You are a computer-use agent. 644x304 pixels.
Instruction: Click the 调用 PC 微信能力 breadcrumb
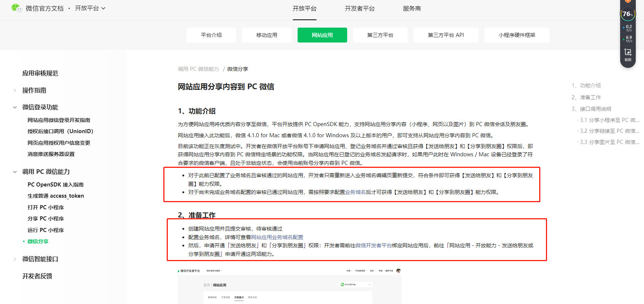198,69
